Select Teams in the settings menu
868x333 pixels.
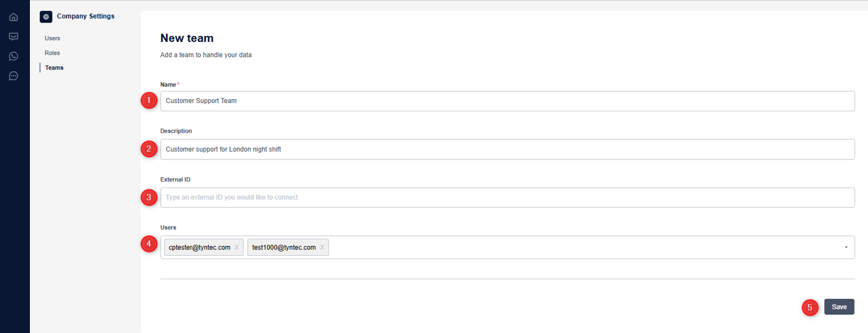point(54,68)
